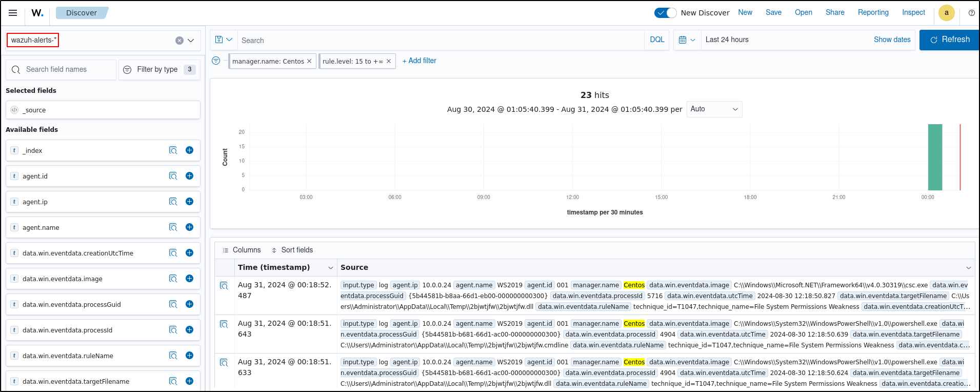This screenshot has width=980, height=392.
Task: Open the Inspect menu item
Action: tap(913, 13)
